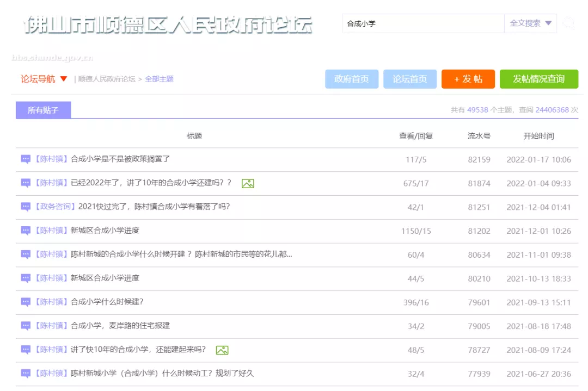Click the chat icon beside 陈村新城小学 post
This screenshot has width=588, height=391.
[26, 374]
